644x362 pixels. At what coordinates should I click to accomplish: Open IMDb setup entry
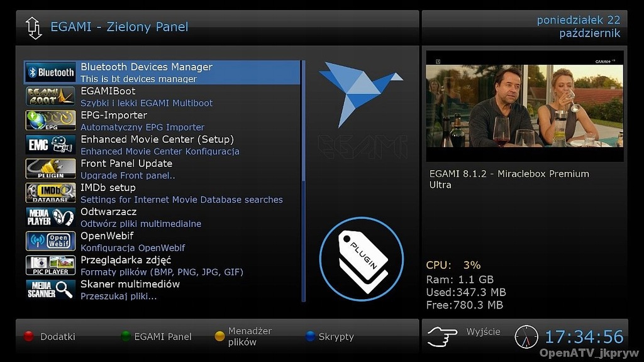pos(162,194)
